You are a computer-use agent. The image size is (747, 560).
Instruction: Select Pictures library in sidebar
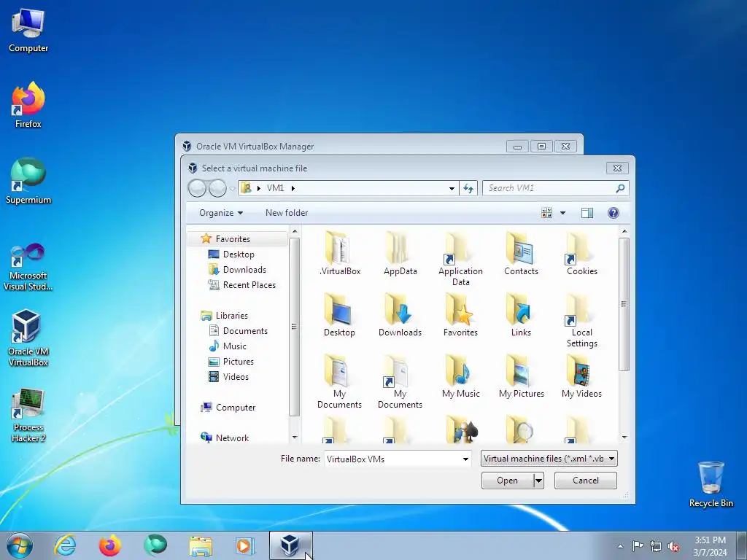238,362
